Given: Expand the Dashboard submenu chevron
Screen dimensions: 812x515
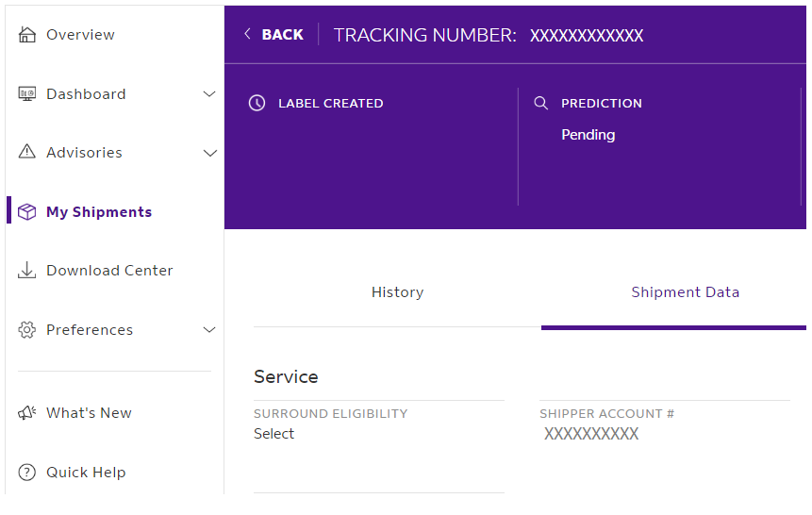Looking at the screenshot, I should [x=209, y=93].
